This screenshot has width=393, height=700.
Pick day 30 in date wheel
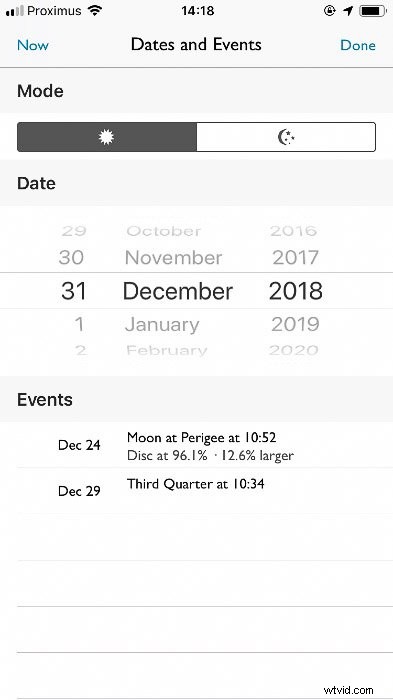pyautogui.click(x=71, y=258)
